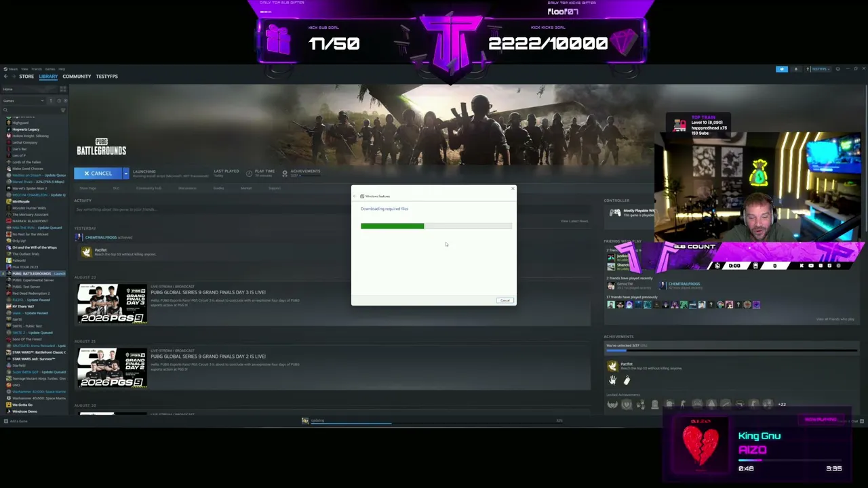Click the library search field

click(x=31, y=110)
